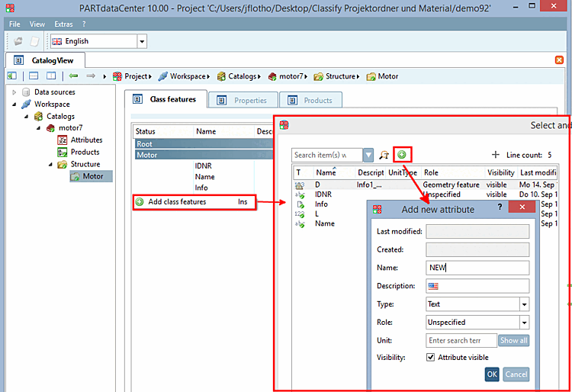The width and height of the screenshot is (572, 392).
Task: Click the blank document toolbar icon
Action: point(34,41)
